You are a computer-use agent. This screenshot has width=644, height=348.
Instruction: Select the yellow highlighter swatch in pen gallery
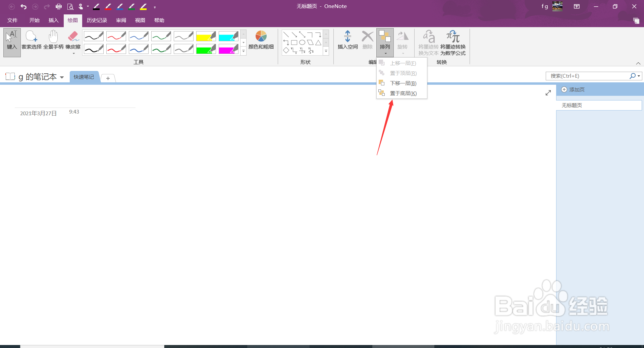(206, 36)
